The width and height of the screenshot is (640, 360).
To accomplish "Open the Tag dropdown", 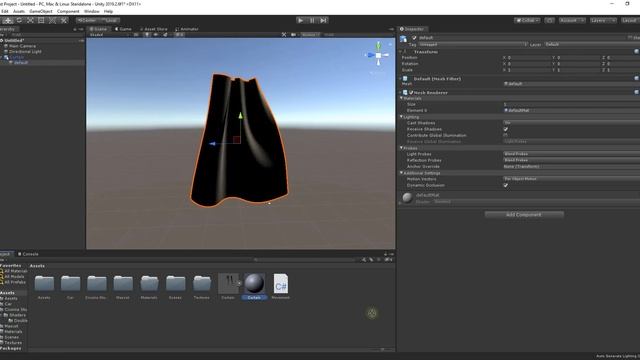I will [x=473, y=44].
